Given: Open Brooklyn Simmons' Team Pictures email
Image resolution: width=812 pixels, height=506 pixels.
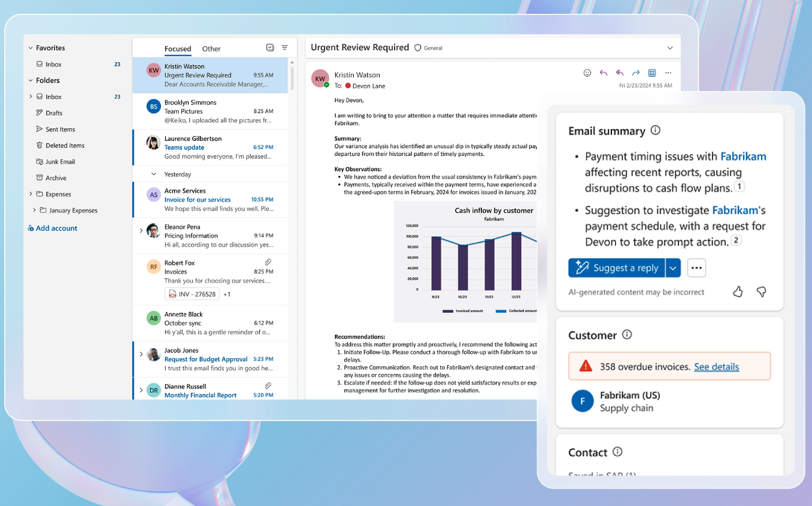Looking at the screenshot, I should pos(210,111).
